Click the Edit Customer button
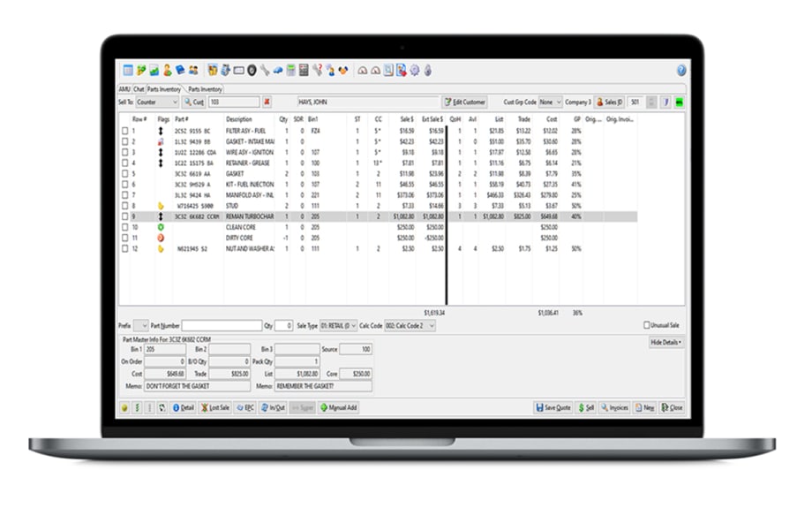The width and height of the screenshot is (812, 508). coord(465,102)
